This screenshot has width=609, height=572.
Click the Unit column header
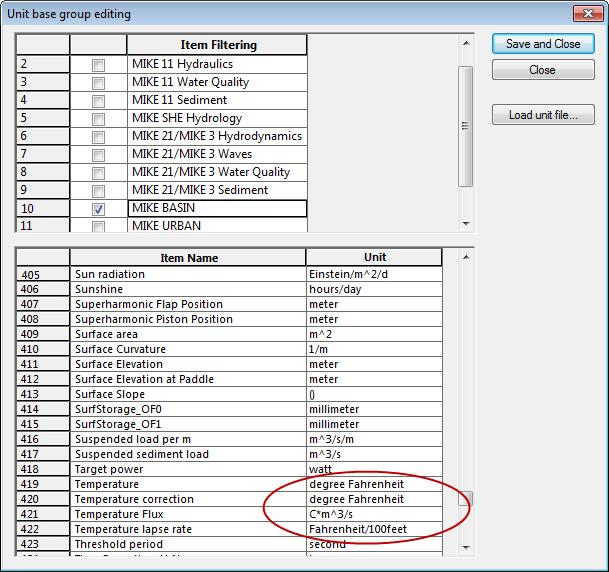pyautogui.click(x=374, y=258)
